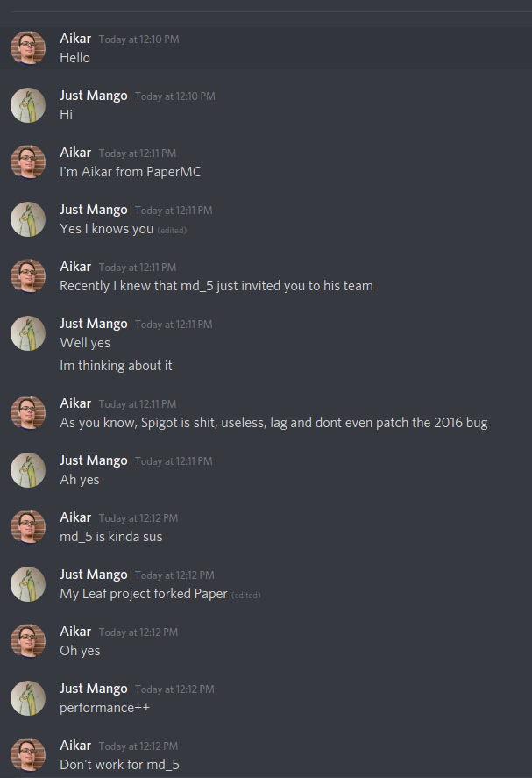Click the Aikar username above "Don't work for md_5"
Screen dimensions: 532x778
[75, 746]
